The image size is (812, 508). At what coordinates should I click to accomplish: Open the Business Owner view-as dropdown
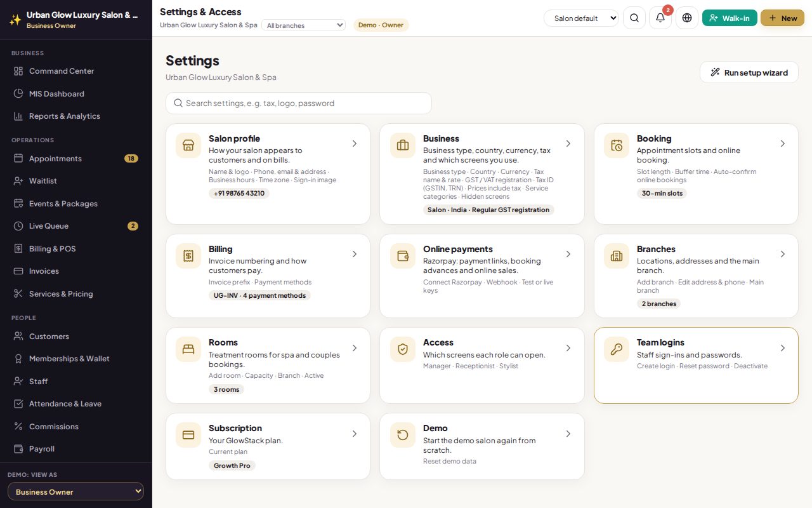point(75,491)
